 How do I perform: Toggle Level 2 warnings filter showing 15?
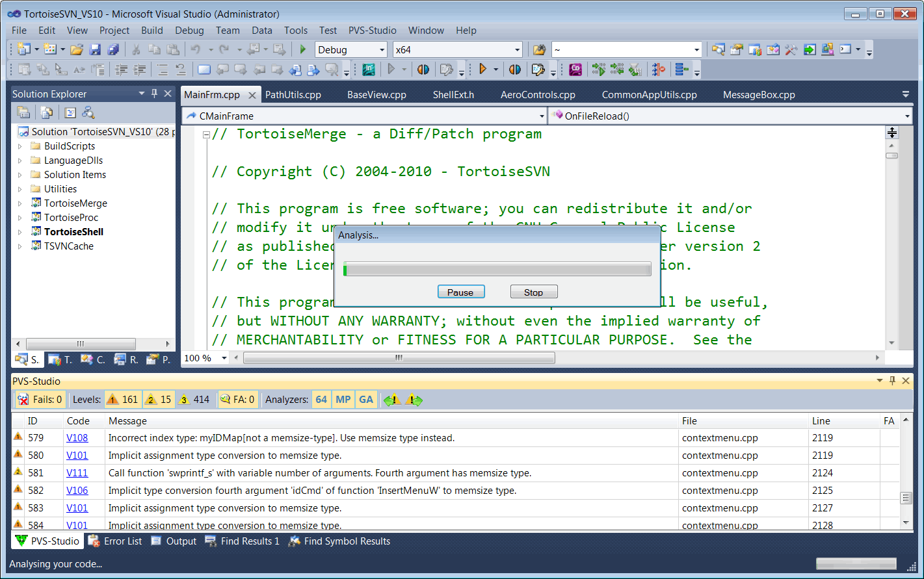pyautogui.click(x=158, y=400)
